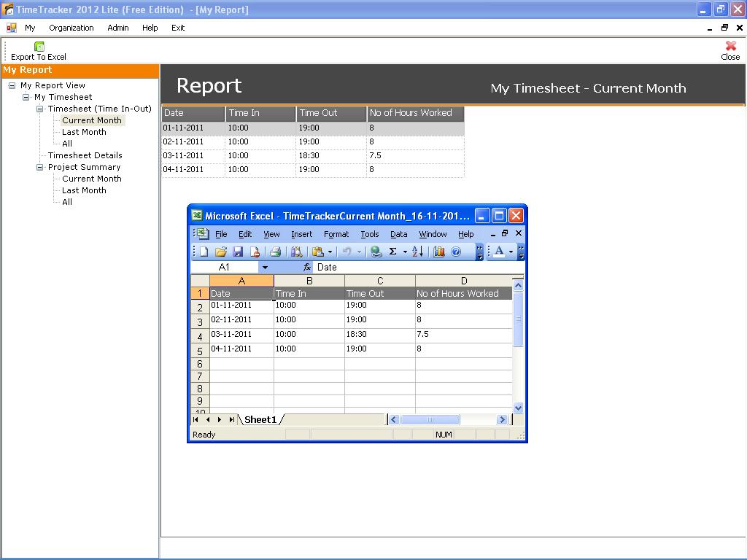Open the Admin menu
The height and width of the screenshot is (560, 747).
118,28
